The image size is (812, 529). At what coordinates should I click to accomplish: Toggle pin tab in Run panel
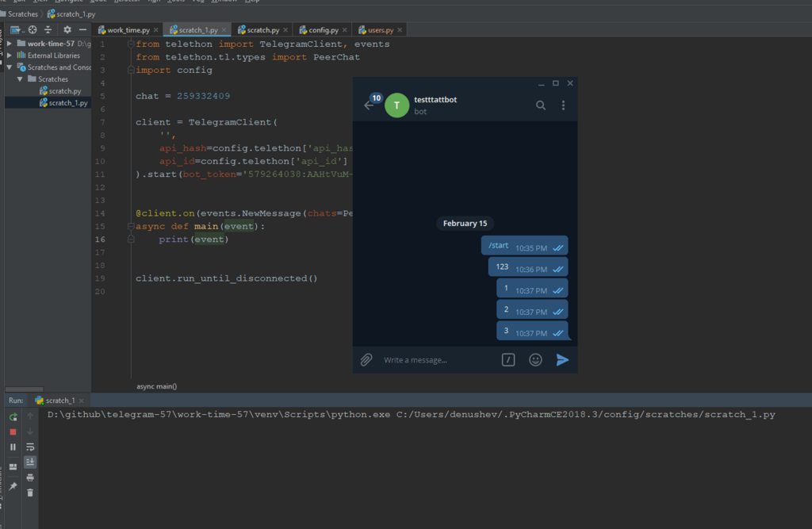[x=13, y=486]
